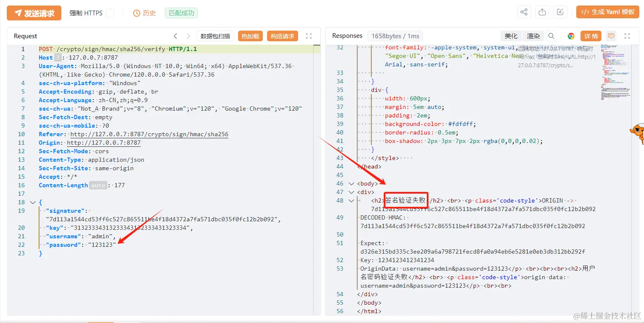644x323 pixels.
Task: Open the Origin URL link in request
Action: [104, 143]
